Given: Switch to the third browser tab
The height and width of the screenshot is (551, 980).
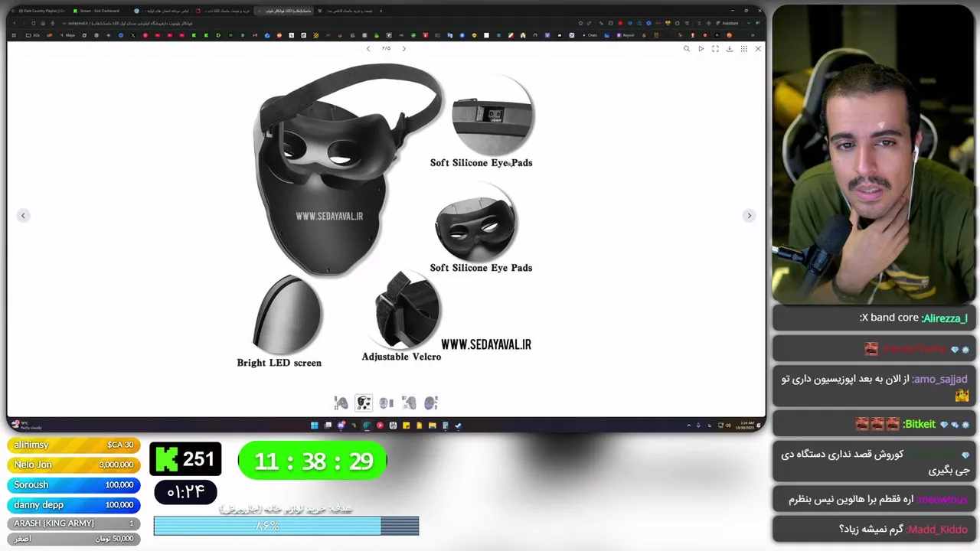Looking at the screenshot, I should click(x=161, y=11).
